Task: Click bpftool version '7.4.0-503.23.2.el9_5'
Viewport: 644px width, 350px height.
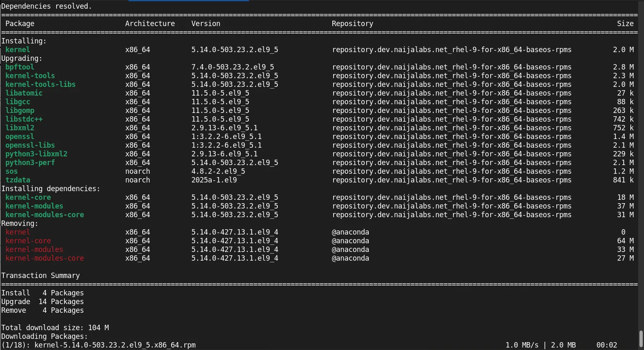Action: click(233, 67)
